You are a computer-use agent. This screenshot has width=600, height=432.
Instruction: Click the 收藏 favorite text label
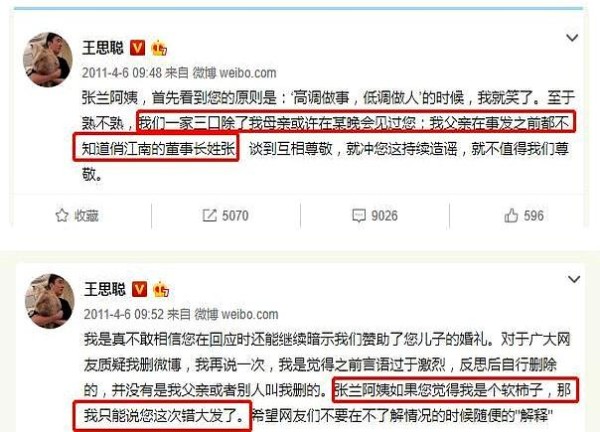pyautogui.click(x=86, y=216)
